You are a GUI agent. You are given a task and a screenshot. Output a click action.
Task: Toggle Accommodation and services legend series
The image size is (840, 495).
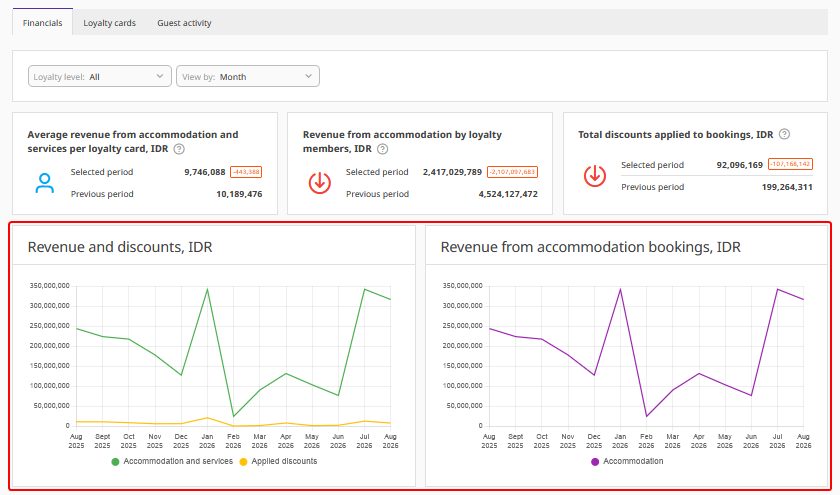(172, 461)
